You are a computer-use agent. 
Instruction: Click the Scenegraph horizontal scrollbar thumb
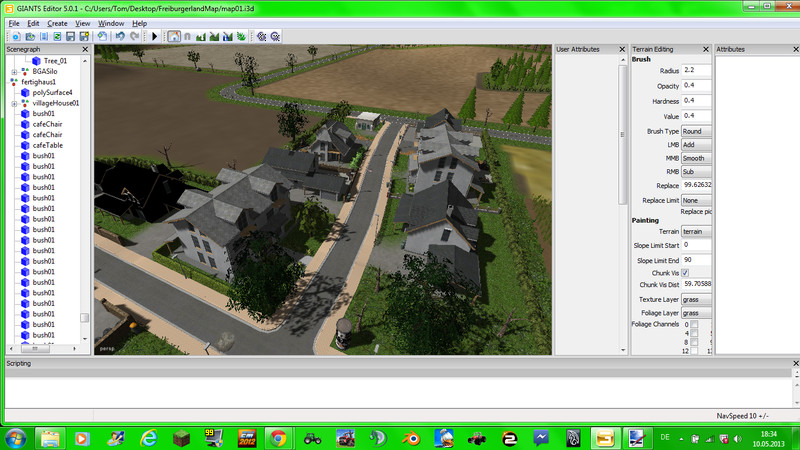click(35, 348)
